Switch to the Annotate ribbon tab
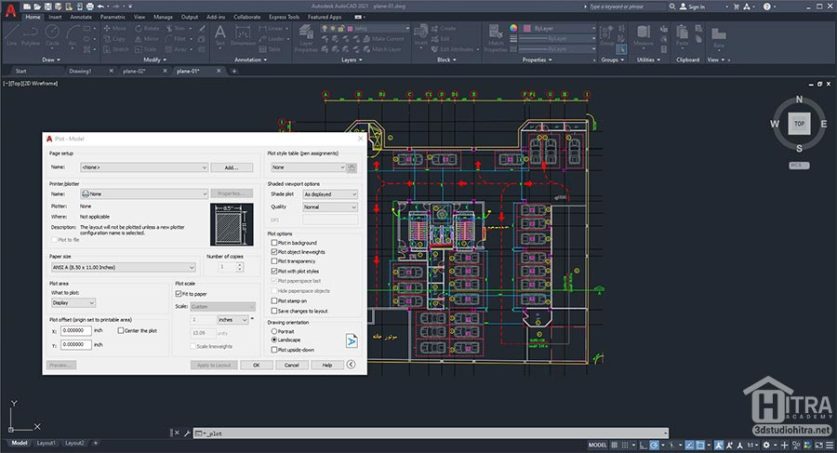Viewport: 837px width, 453px height. coord(82,17)
